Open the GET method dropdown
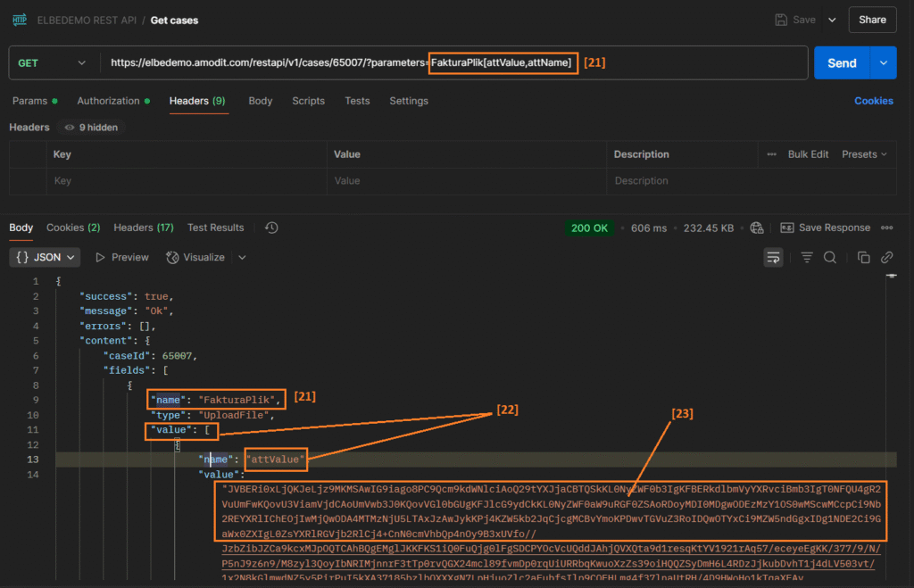Viewport: 914px width, 588px height. (51, 63)
